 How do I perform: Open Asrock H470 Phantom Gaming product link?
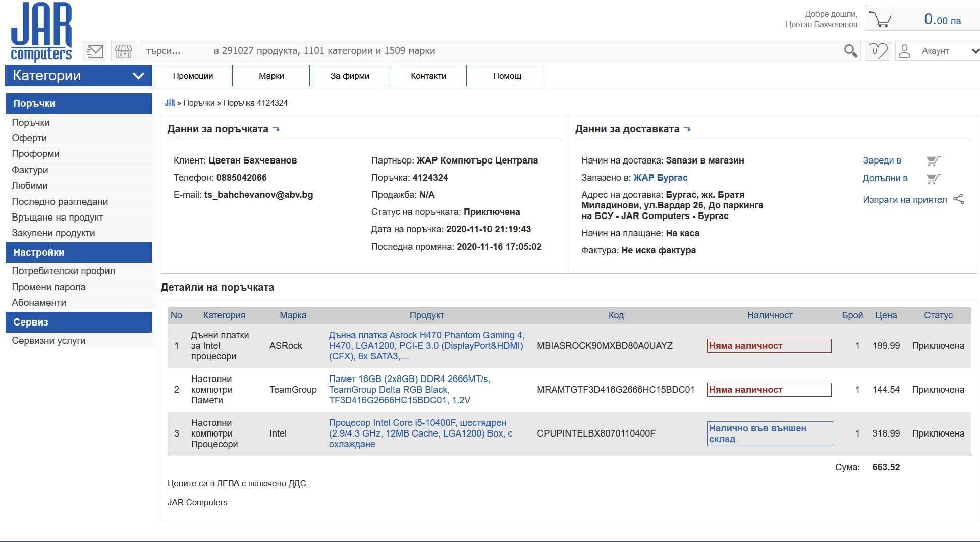(x=427, y=346)
